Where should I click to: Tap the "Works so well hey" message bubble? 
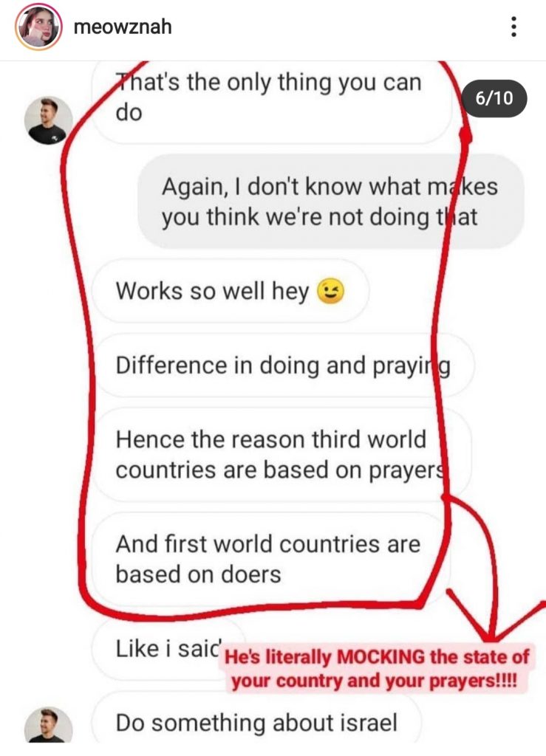231,291
